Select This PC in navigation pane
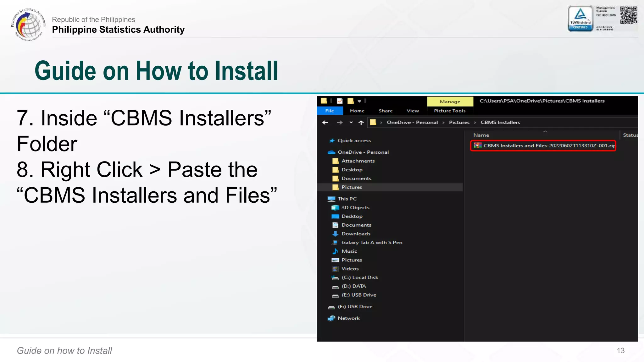644x362 pixels. 347,199
